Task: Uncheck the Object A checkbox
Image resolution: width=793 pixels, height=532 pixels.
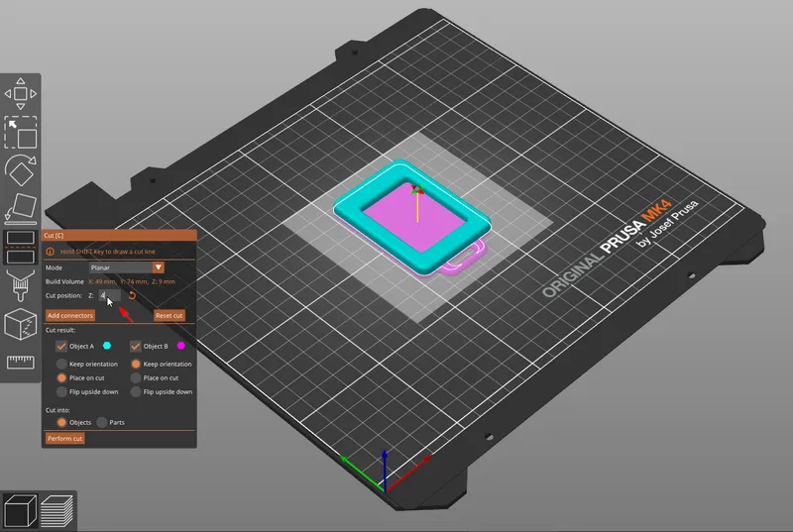Action: [x=61, y=346]
